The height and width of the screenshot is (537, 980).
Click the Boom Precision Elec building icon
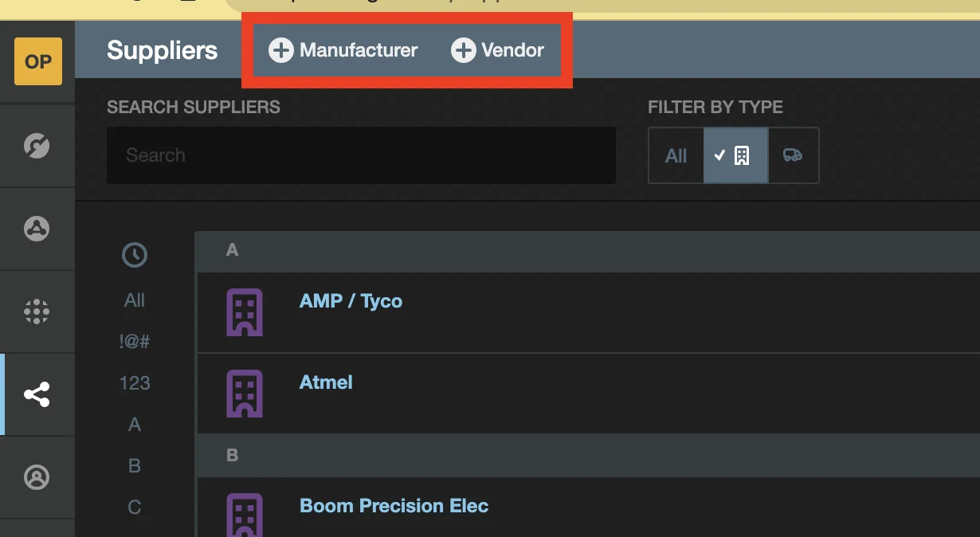point(245,514)
